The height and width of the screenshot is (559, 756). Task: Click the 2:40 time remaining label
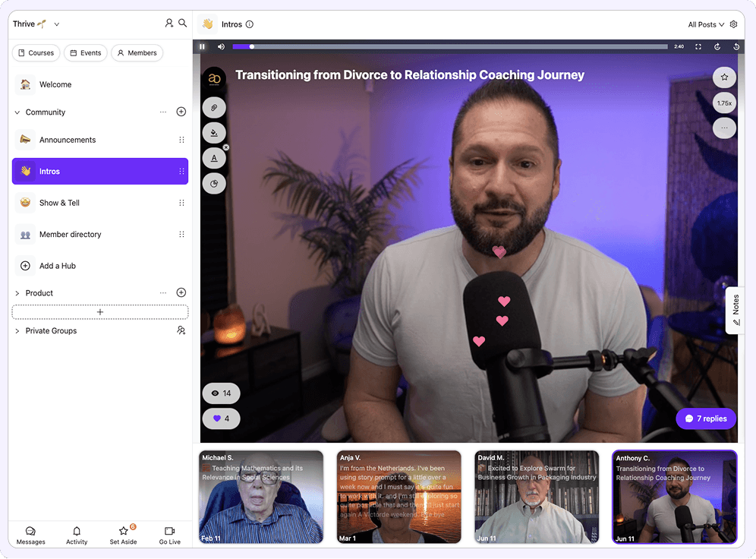679,47
